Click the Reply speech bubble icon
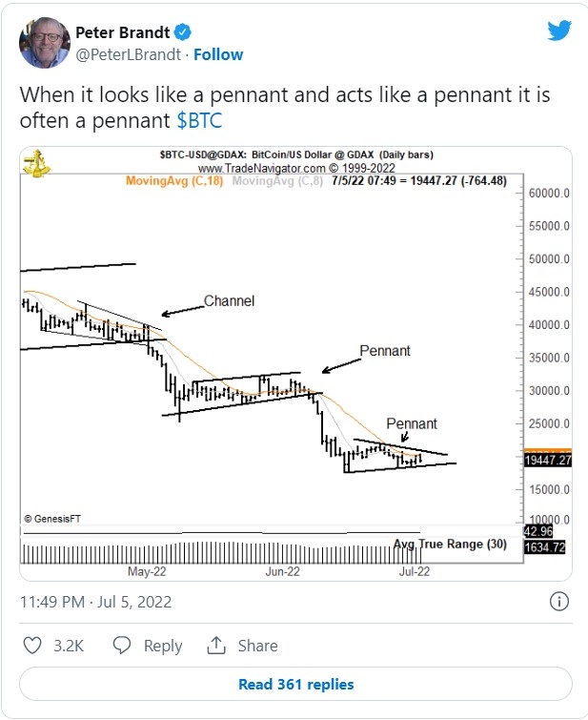This screenshot has width=588, height=720. (122, 646)
